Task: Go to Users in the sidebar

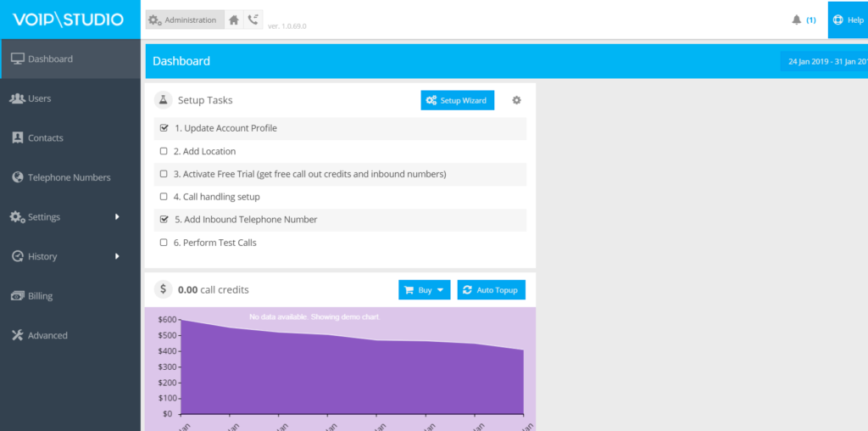Action: click(x=40, y=98)
